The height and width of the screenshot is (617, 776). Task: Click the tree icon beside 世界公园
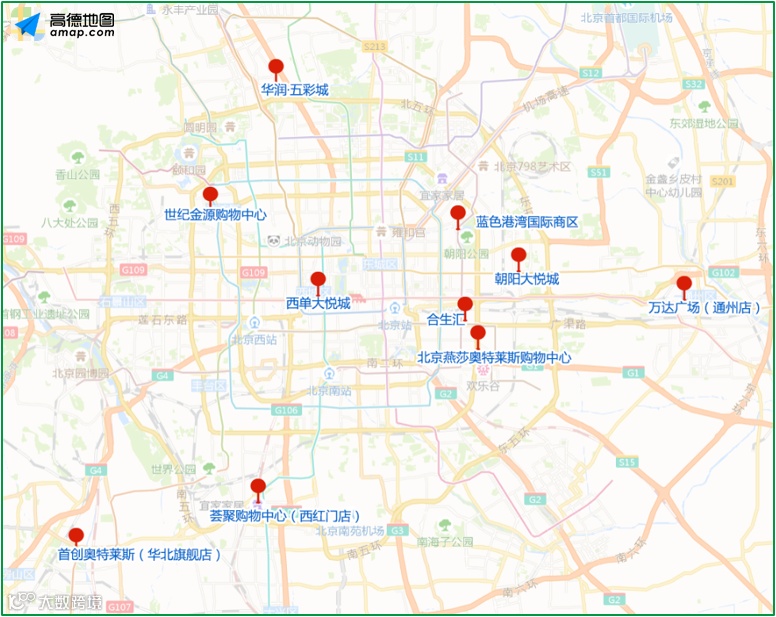(209, 468)
